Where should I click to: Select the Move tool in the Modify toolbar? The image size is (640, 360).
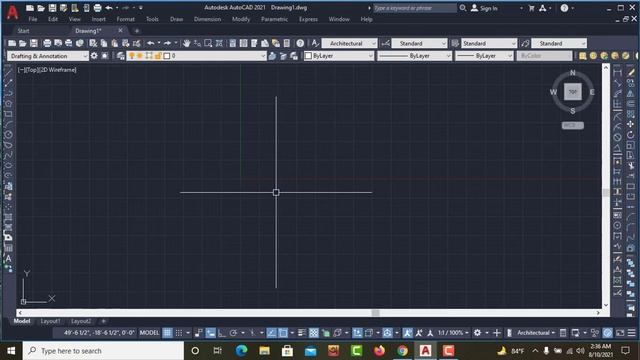click(x=631, y=124)
